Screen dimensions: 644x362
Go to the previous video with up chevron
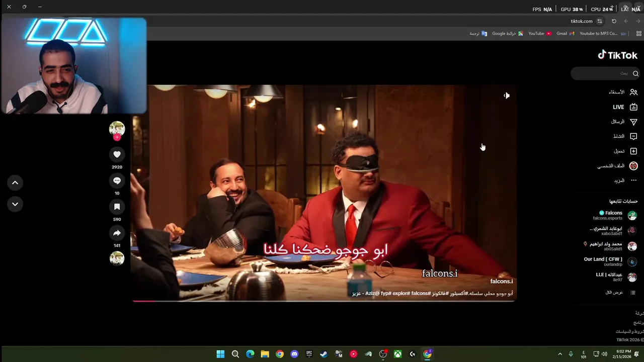pos(15,183)
